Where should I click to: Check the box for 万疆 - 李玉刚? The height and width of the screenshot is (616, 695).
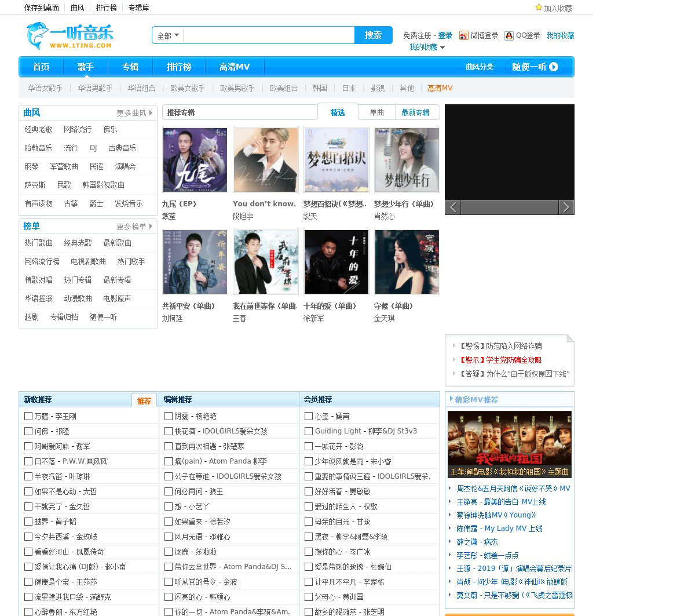(28, 416)
